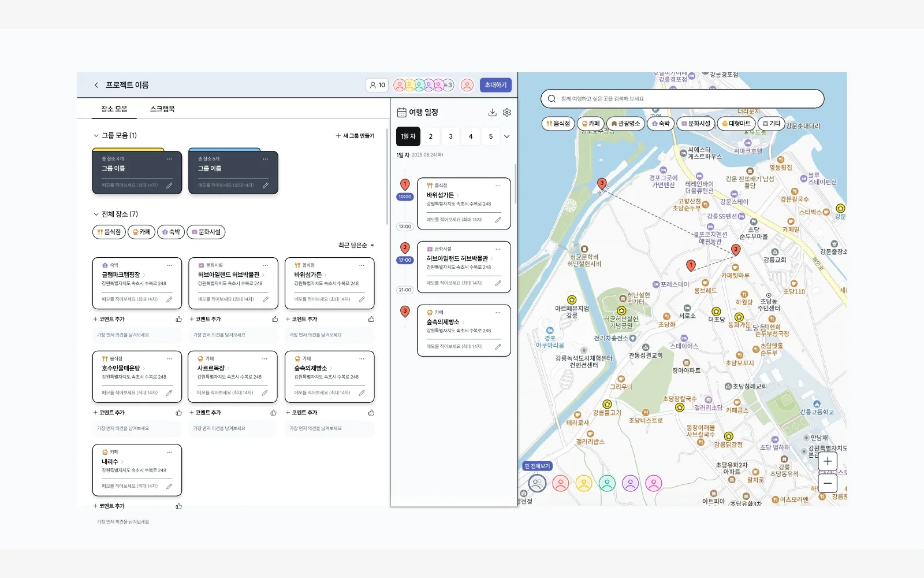Viewport: 924px width, 578px height.
Task: Click the 17:00 time marker
Action: coord(405,260)
